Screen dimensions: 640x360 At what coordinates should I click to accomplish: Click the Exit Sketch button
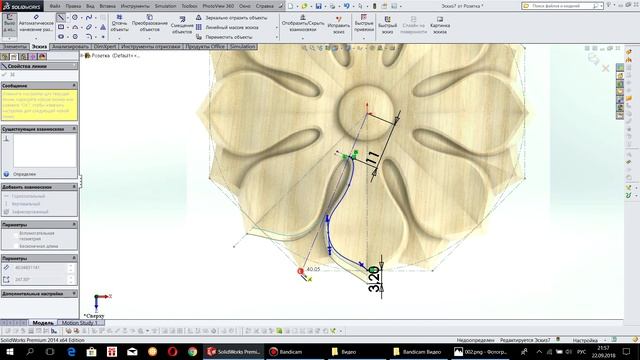[x=9, y=24]
